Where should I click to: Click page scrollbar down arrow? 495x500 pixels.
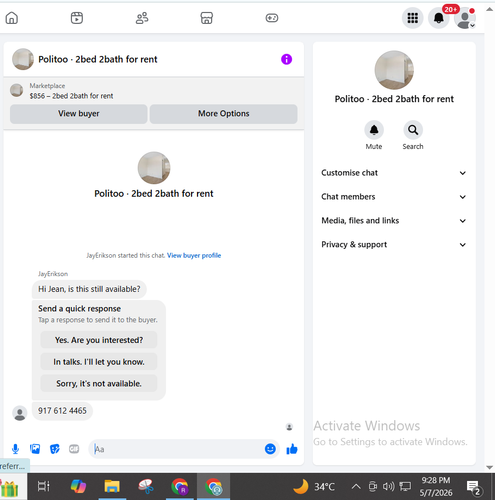[x=489, y=467]
